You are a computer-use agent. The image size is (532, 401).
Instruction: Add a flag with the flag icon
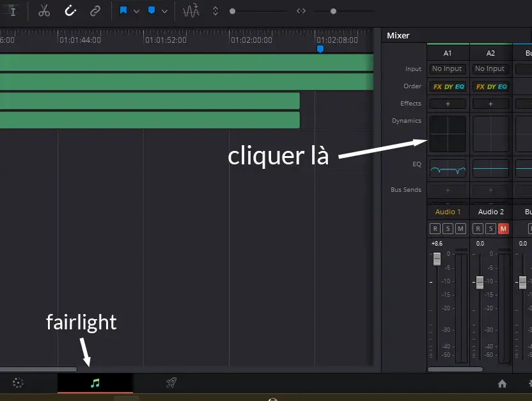point(123,11)
